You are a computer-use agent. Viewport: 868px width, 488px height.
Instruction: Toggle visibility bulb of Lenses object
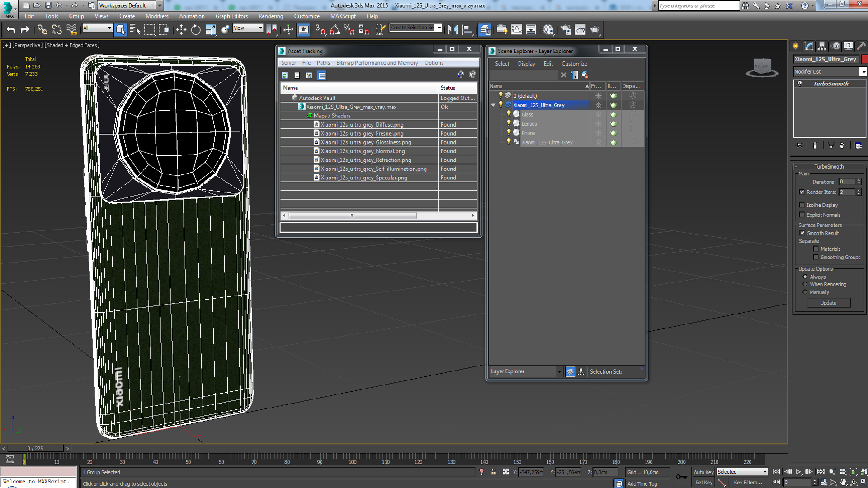point(509,123)
